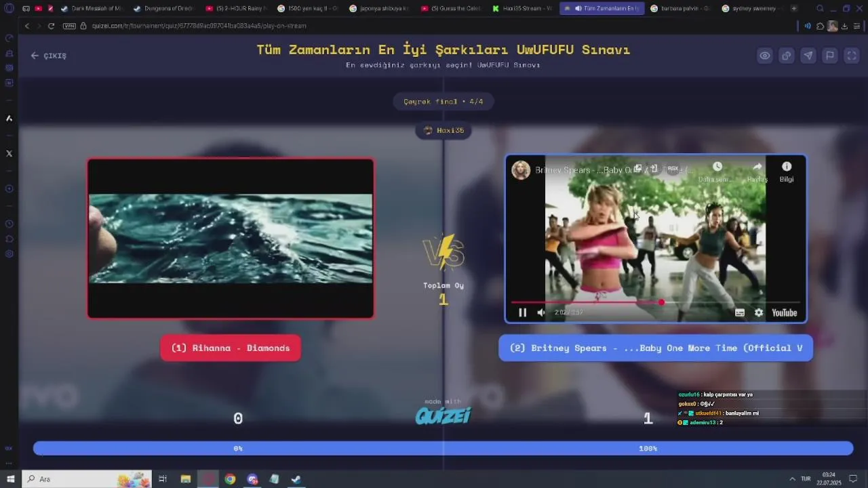Screen dimensions: 868x488
Task: Seek on the YouTube red progress bar
Action: (x=655, y=302)
